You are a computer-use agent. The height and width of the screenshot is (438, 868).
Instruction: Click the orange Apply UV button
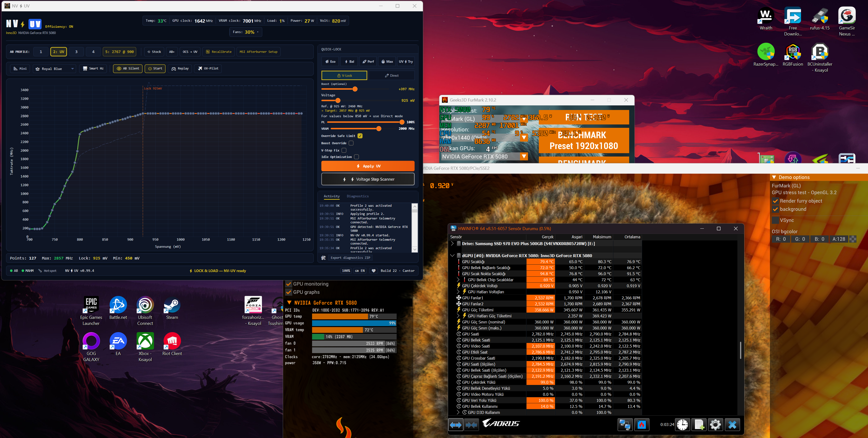click(x=368, y=166)
